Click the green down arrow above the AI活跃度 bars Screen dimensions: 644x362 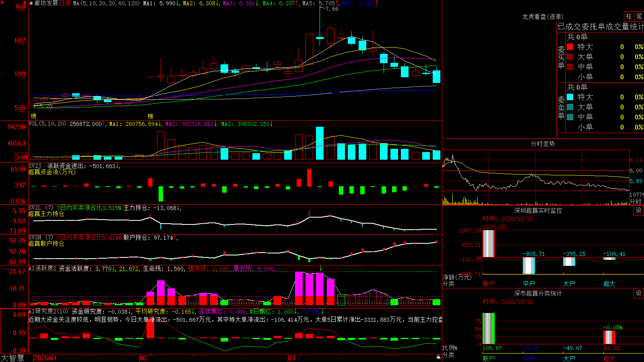pos(320,268)
